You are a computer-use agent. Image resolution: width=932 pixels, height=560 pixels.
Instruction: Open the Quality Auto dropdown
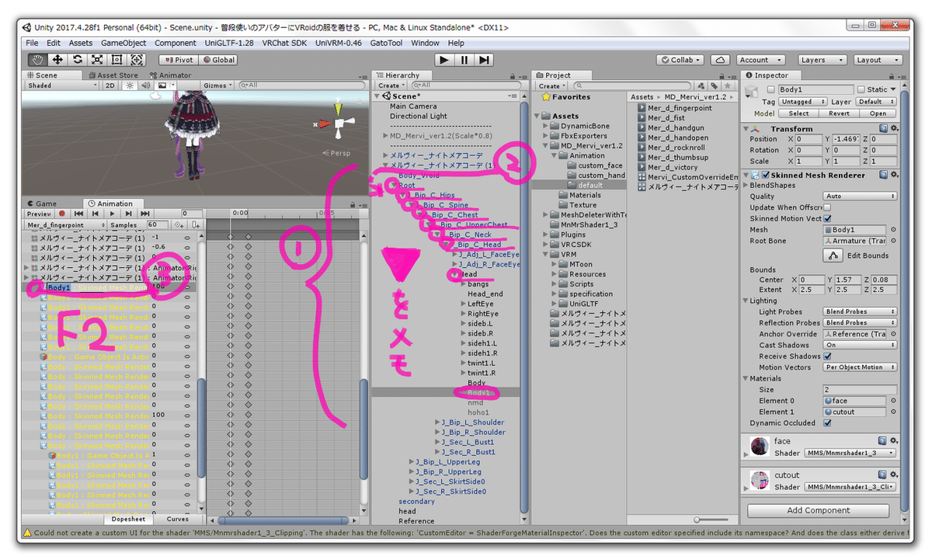(860, 197)
